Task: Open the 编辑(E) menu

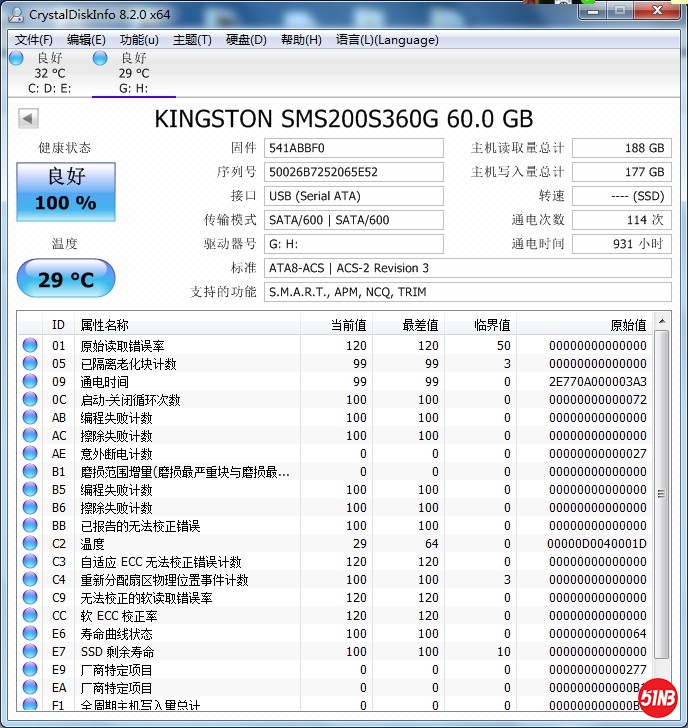Action: point(86,40)
